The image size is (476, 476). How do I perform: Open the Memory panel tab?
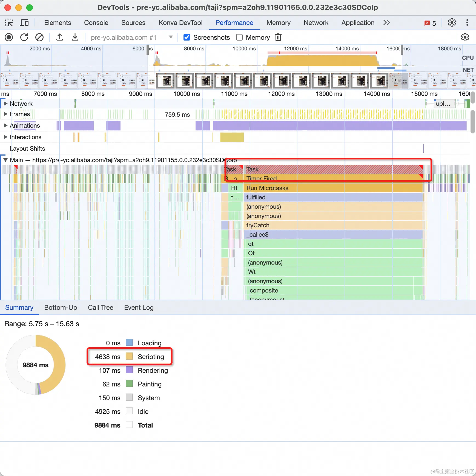coord(279,23)
